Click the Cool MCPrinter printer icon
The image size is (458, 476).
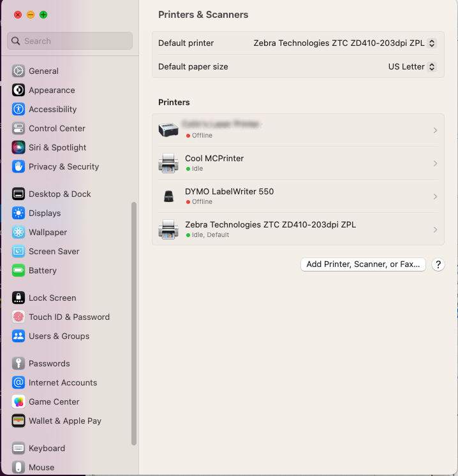click(168, 163)
